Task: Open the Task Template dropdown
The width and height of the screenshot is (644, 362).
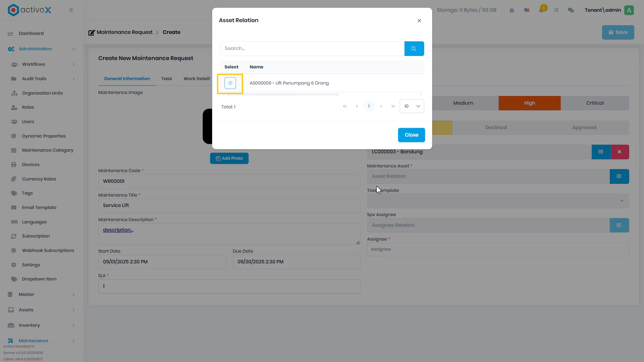Action: [x=498, y=201]
